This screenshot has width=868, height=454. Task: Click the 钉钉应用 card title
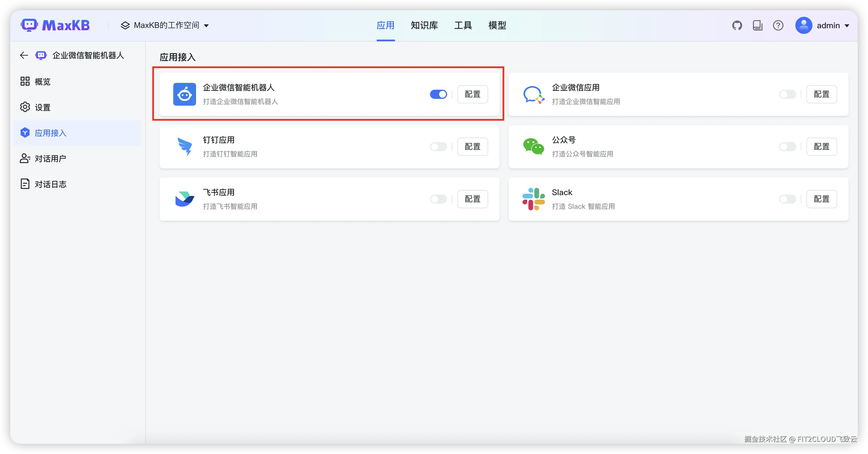218,140
